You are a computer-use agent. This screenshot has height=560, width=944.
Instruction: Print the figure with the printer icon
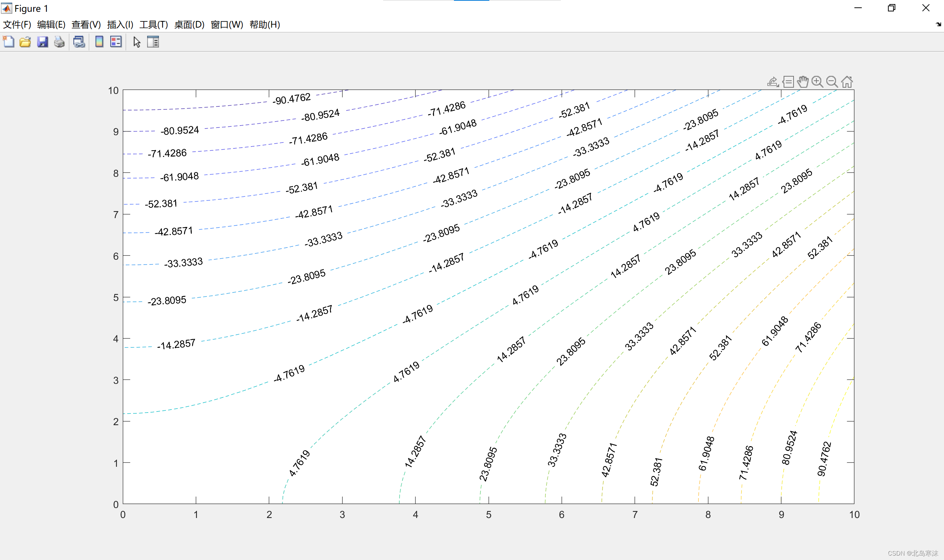[59, 42]
